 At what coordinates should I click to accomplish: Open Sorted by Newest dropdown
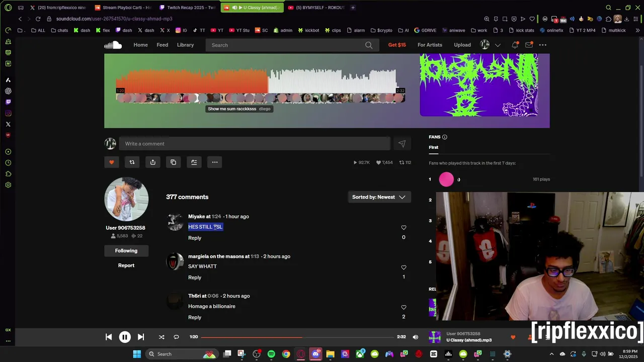379,197
